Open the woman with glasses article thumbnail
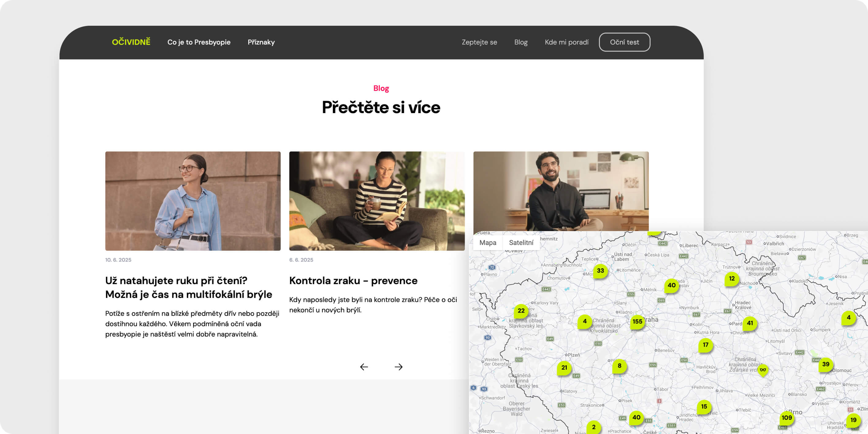Image resolution: width=868 pixels, height=434 pixels. 193,201
